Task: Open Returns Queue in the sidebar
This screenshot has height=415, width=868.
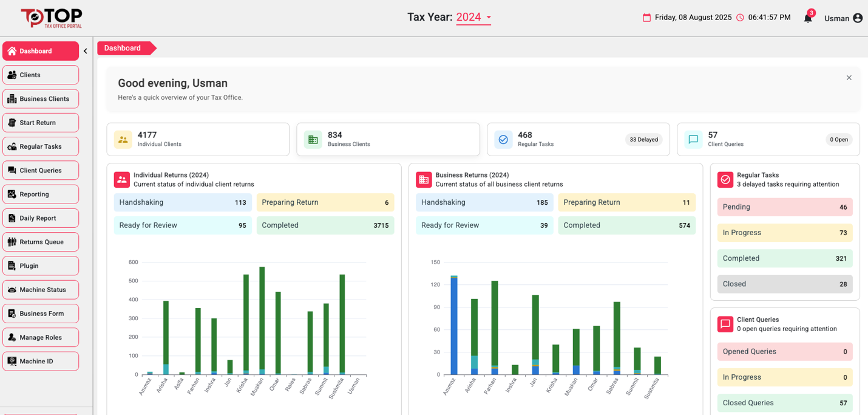Action: click(x=41, y=242)
